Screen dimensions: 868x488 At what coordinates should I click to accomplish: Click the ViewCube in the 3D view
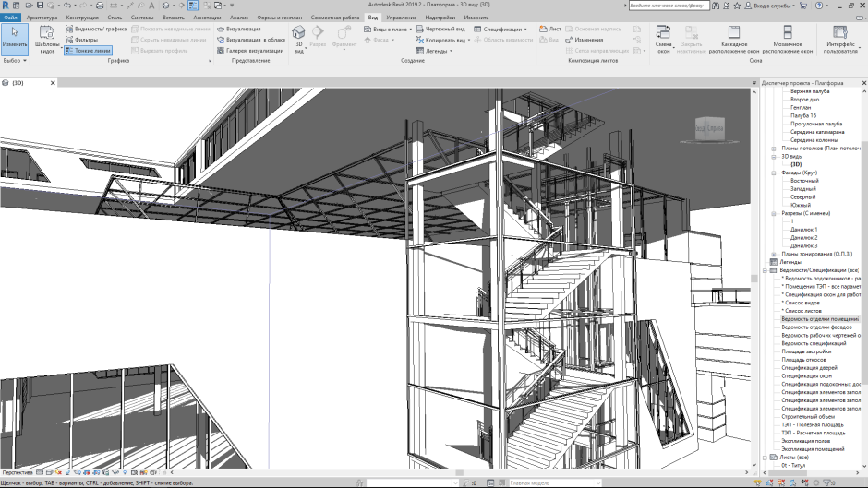point(704,131)
